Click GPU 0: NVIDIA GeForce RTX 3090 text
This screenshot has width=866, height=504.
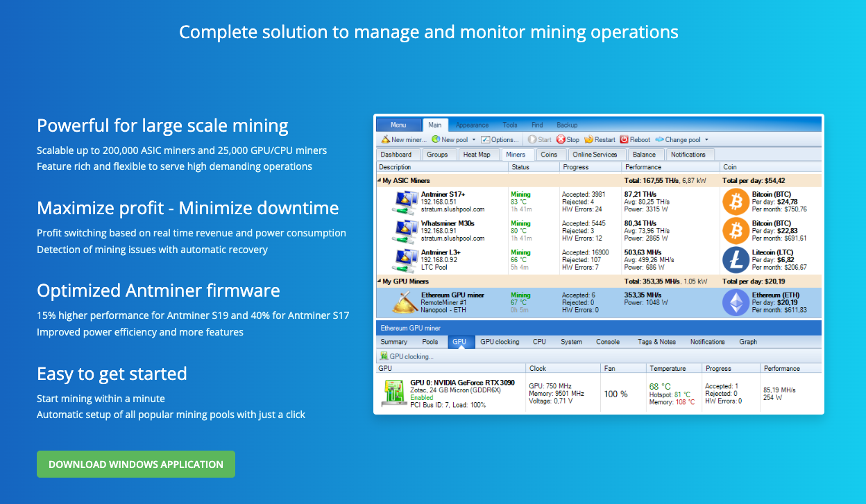(x=461, y=383)
